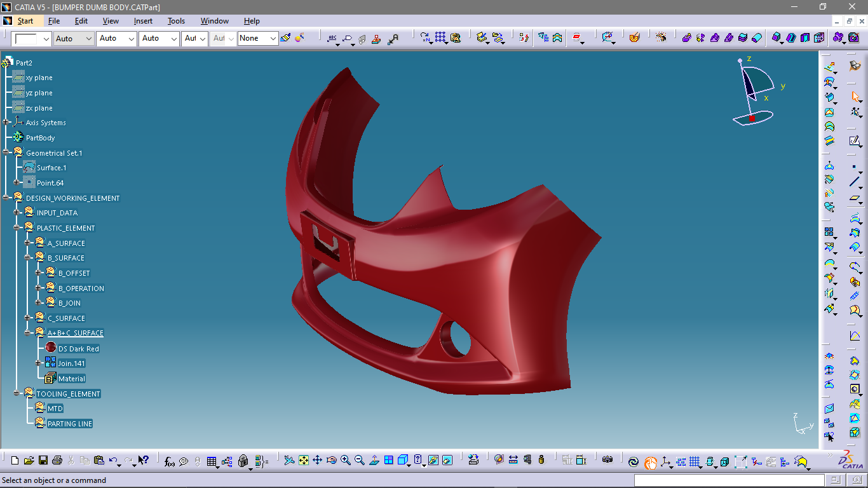Screen dimensions: 868x488
Task: Select DS Dark Red material node
Action: tap(79, 349)
